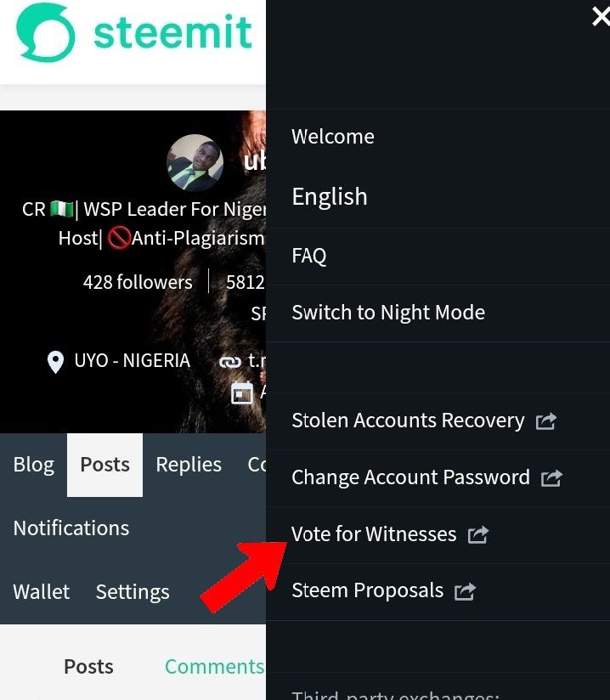610x700 pixels.
Task: Click the location pin icon near UYO - NIGERIA
Action: point(55,362)
